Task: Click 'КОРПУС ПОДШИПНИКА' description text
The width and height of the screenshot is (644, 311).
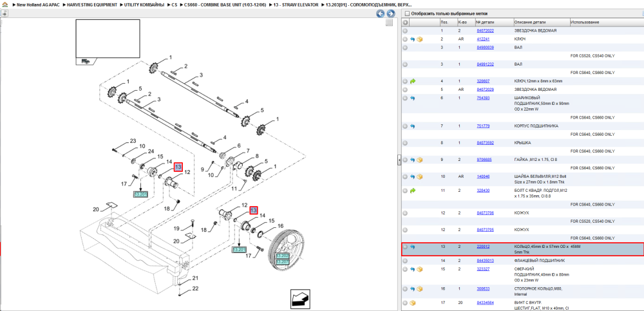Action: click(536, 126)
